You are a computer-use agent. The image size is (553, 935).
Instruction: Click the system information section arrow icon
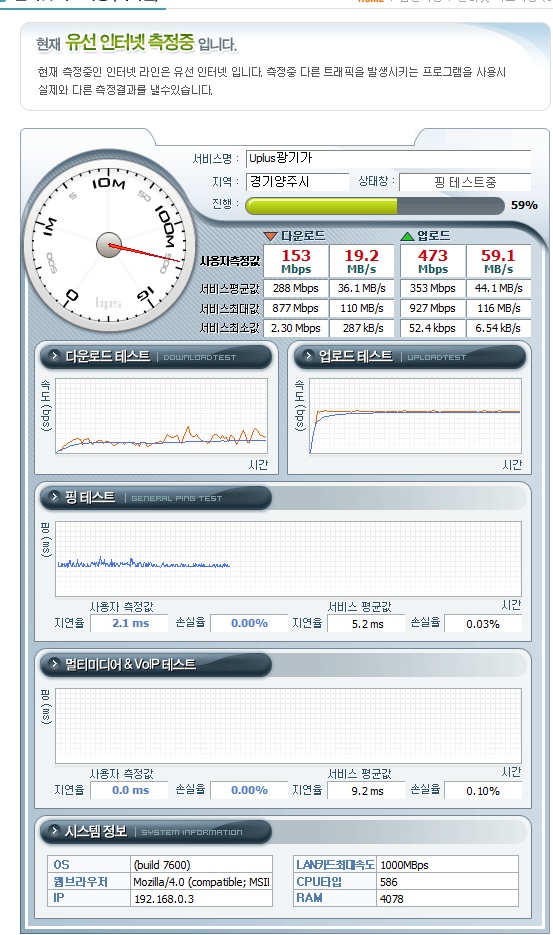[55, 831]
